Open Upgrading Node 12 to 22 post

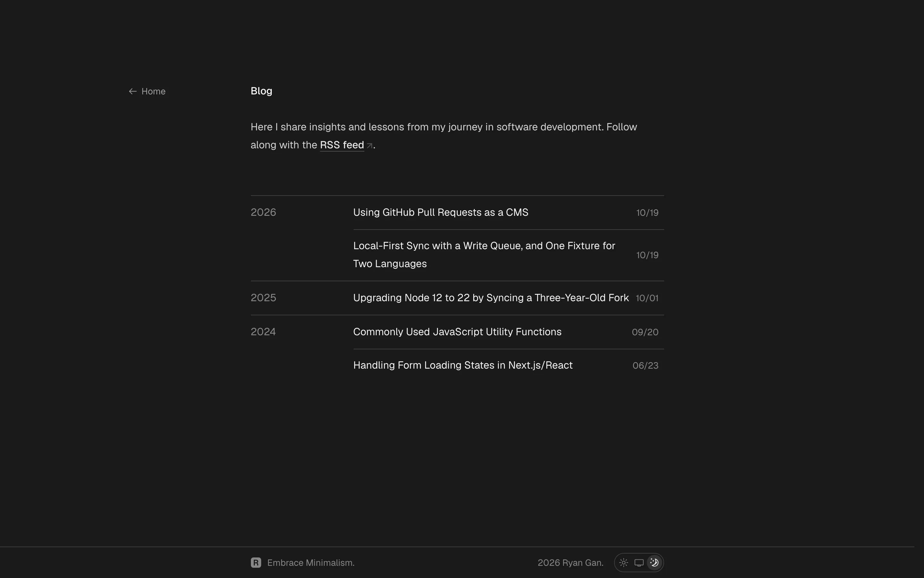491,298
